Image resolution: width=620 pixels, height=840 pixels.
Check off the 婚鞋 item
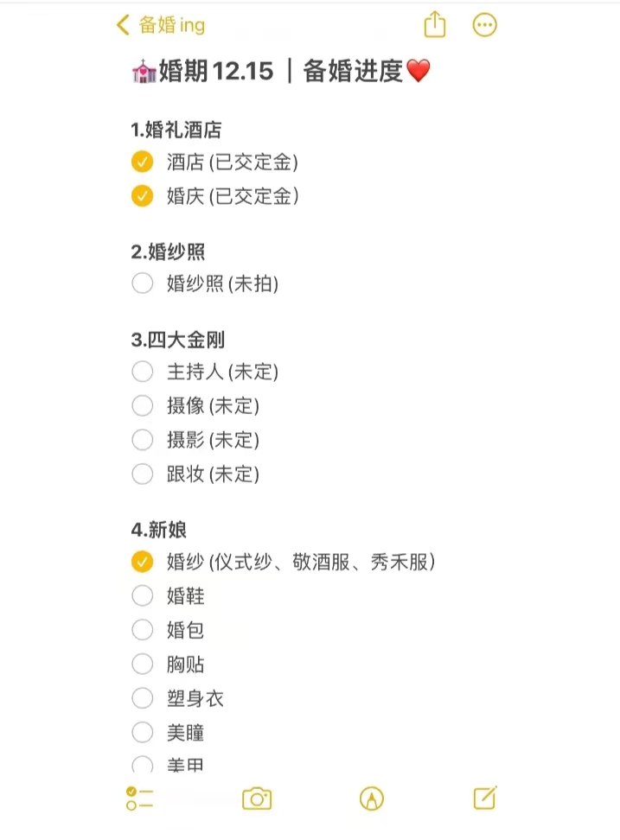click(x=142, y=595)
